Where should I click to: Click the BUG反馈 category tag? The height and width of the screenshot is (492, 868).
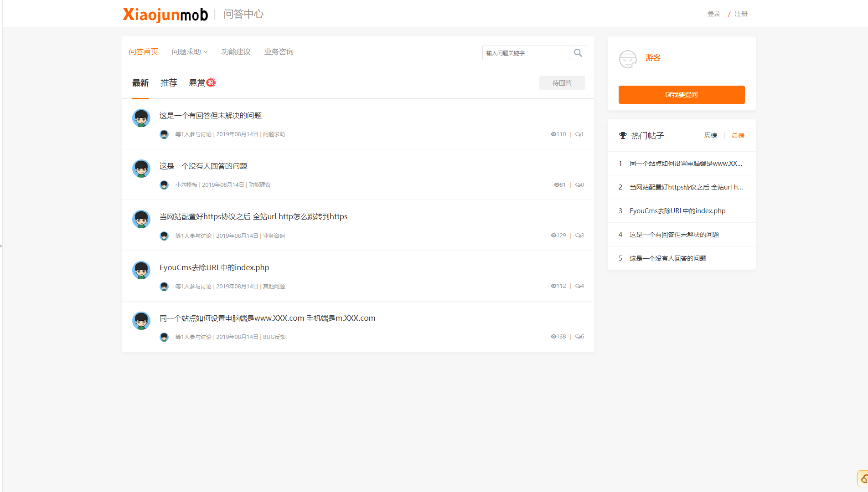(274, 337)
